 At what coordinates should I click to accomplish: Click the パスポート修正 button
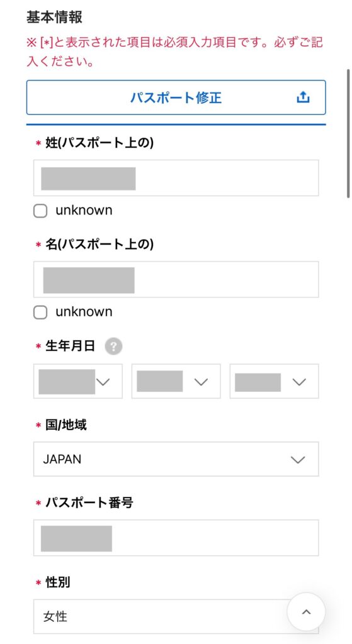coord(176,97)
